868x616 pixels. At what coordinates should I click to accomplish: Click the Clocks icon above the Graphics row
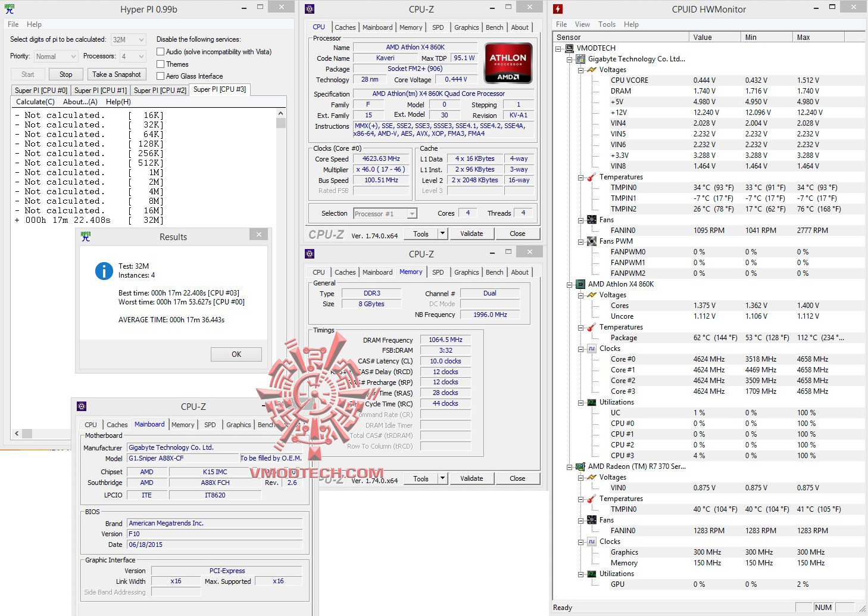(x=592, y=542)
